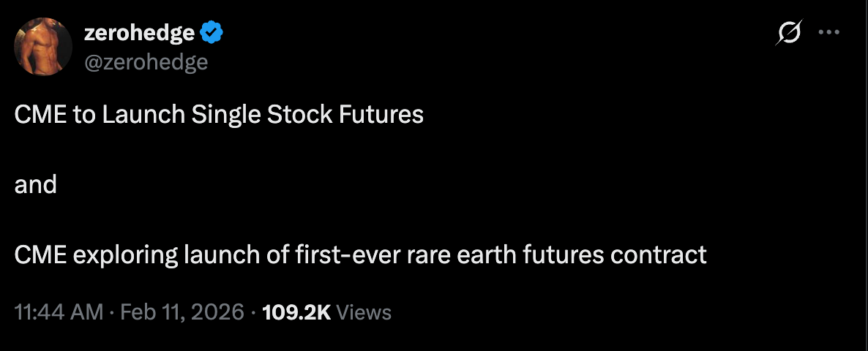
Task: Click empty space right of the 'and' line
Action: (x=439, y=184)
